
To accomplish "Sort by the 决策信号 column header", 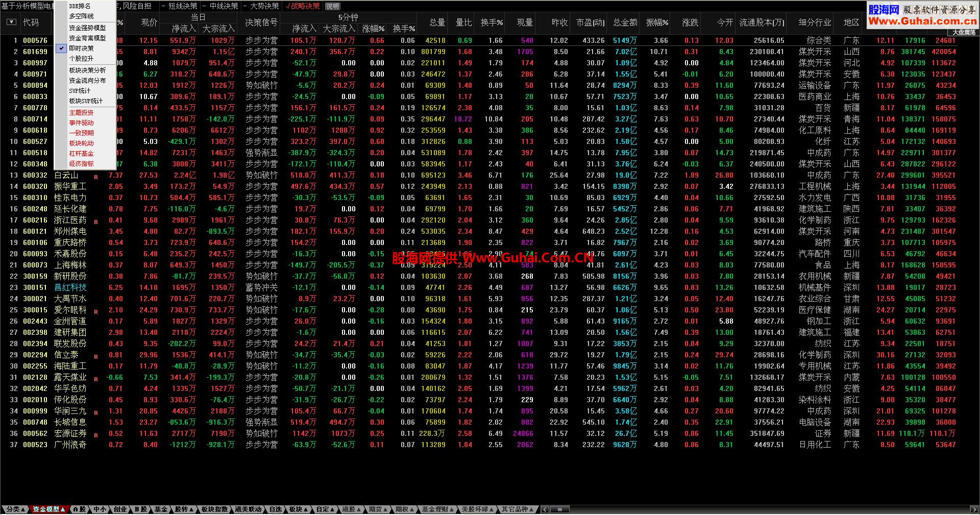I will [261, 22].
